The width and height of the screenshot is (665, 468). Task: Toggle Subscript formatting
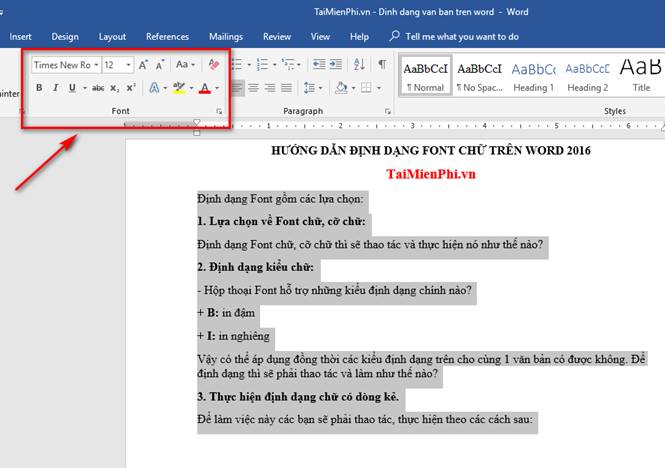tap(115, 88)
